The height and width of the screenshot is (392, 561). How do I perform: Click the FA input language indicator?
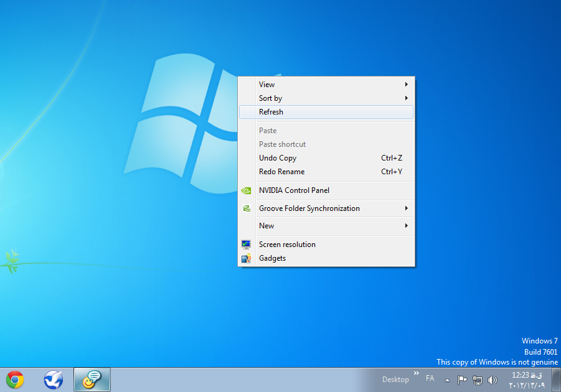pos(430,378)
